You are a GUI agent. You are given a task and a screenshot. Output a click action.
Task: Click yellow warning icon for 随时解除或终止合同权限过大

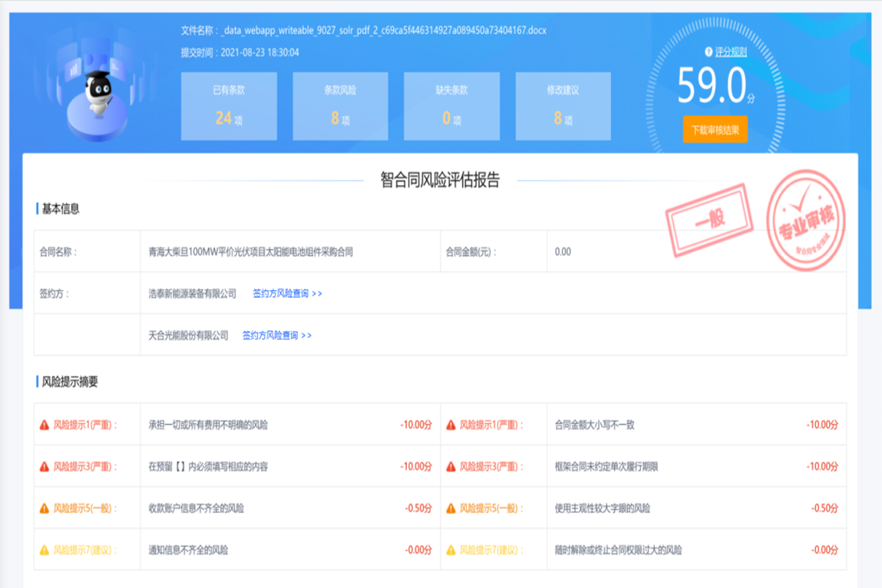coord(451,550)
